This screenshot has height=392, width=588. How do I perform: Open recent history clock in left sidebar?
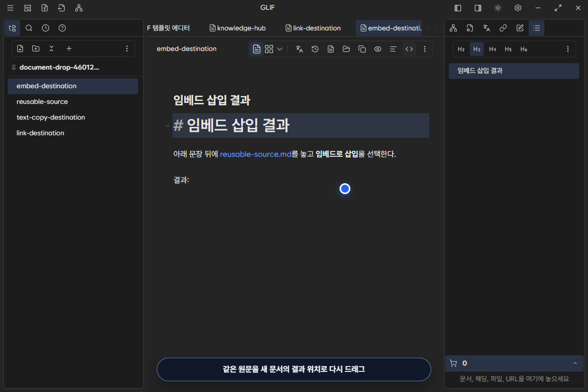(x=46, y=28)
